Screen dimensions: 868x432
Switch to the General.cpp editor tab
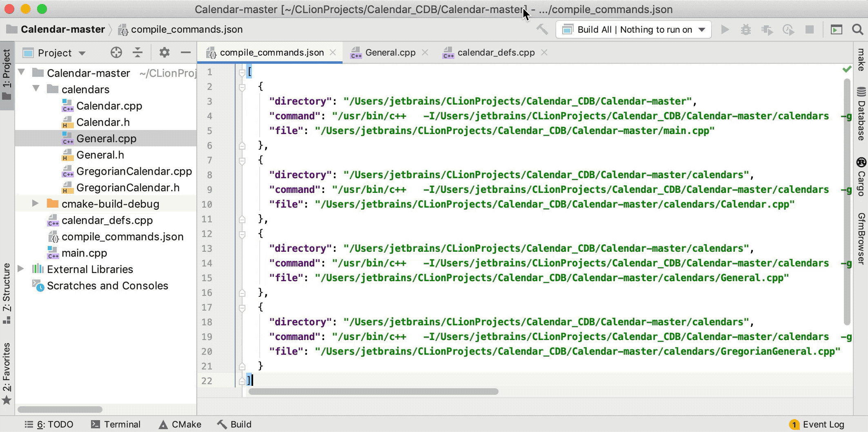390,52
